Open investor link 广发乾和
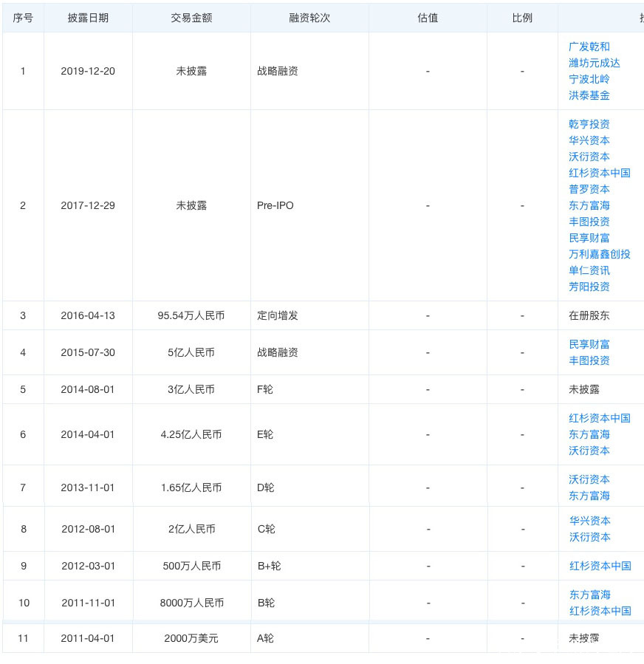This screenshot has height=664, width=644. point(589,47)
